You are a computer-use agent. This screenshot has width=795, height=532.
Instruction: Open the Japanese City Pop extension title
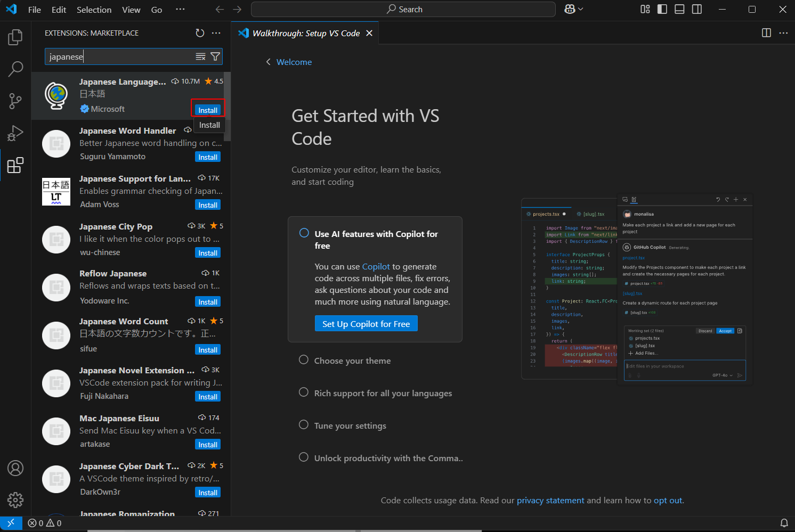coord(116,226)
